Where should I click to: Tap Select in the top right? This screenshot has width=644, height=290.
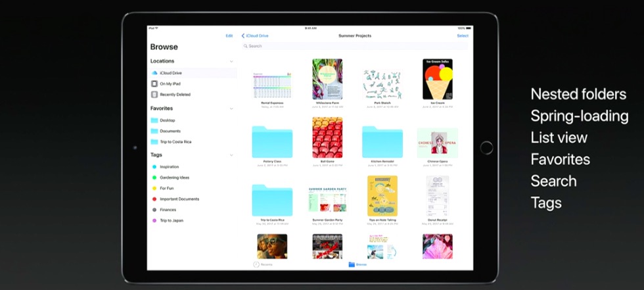coord(463,36)
